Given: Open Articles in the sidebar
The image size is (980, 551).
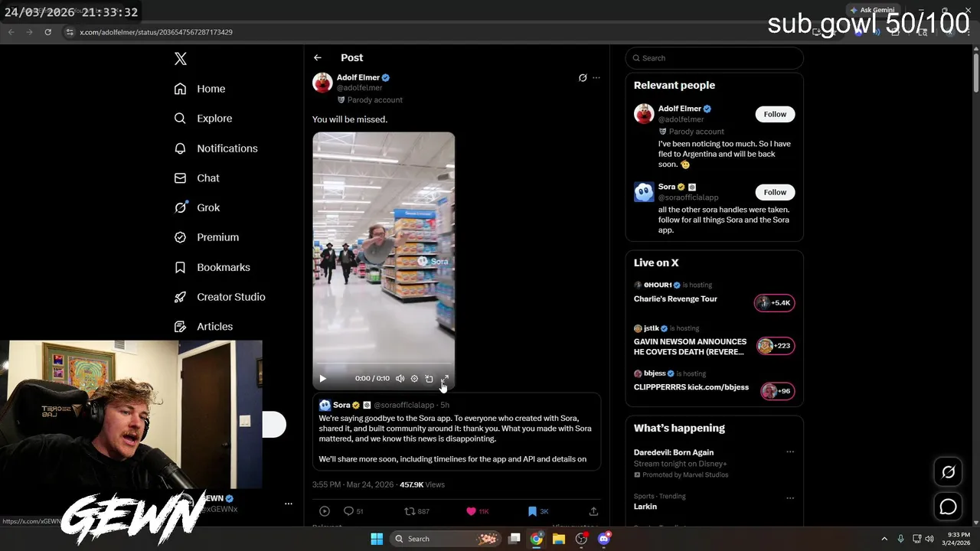Looking at the screenshot, I should tap(203, 327).
